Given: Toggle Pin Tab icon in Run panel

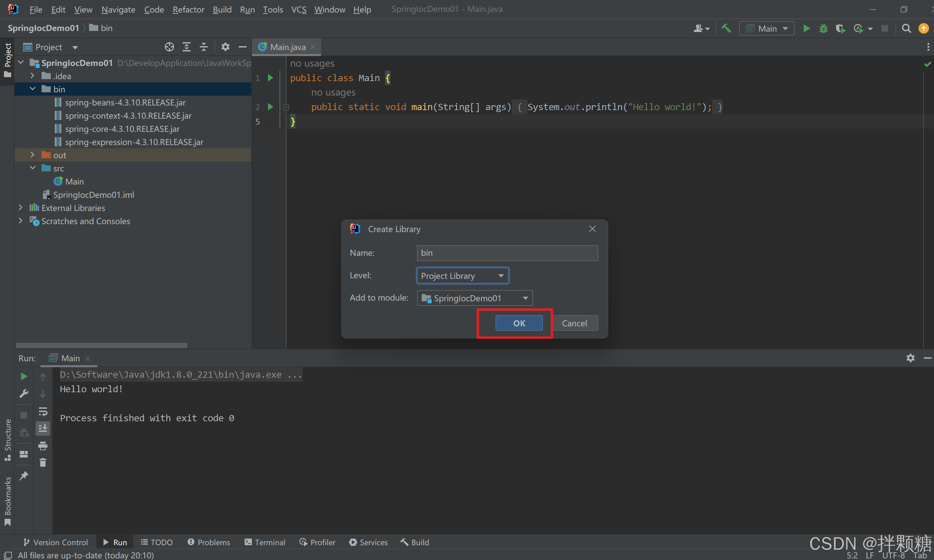Looking at the screenshot, I should point(24,476).
